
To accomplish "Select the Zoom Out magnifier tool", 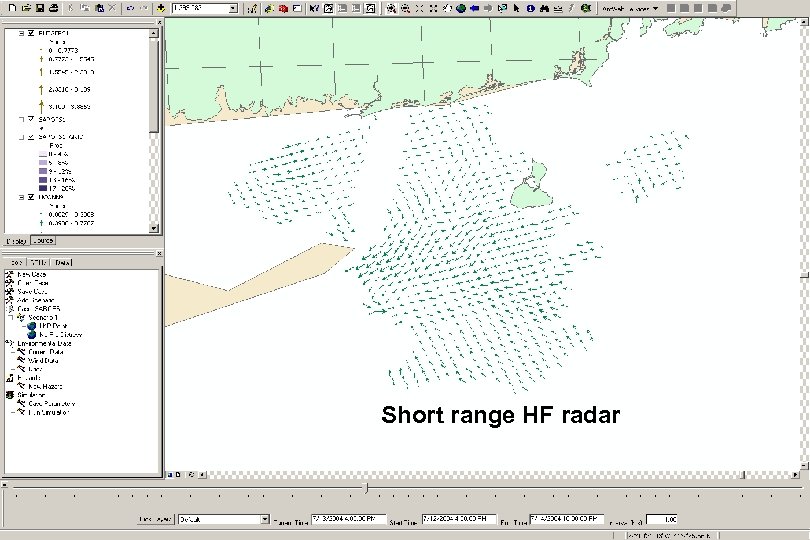I will click(405, 8).
